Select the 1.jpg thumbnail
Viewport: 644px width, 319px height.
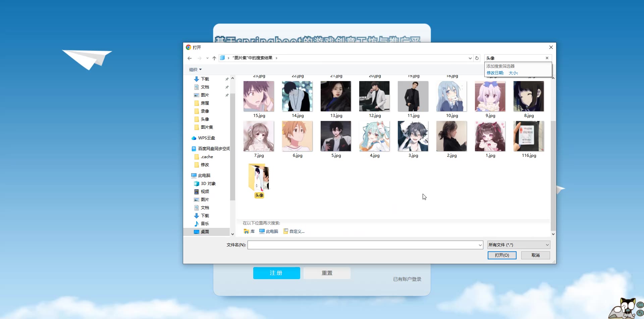point(490,136)
